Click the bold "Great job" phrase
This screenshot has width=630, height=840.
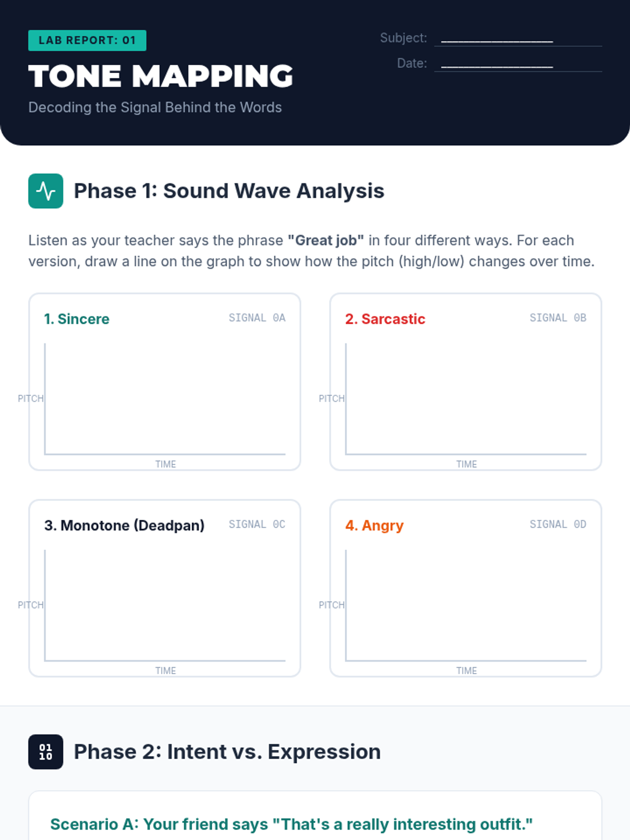coord(325,240)
